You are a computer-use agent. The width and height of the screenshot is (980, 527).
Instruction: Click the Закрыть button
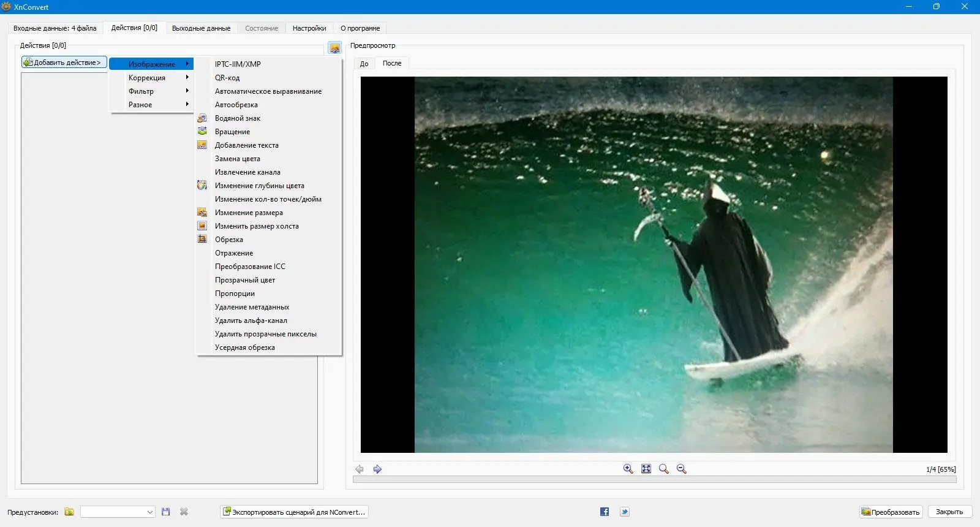point(949,512)
